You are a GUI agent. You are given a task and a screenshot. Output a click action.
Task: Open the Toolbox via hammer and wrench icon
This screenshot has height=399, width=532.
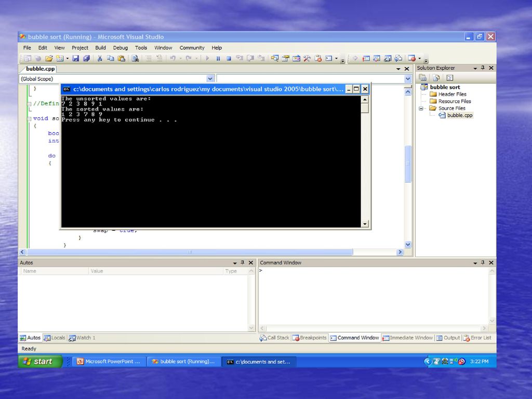tap(307, 58)
